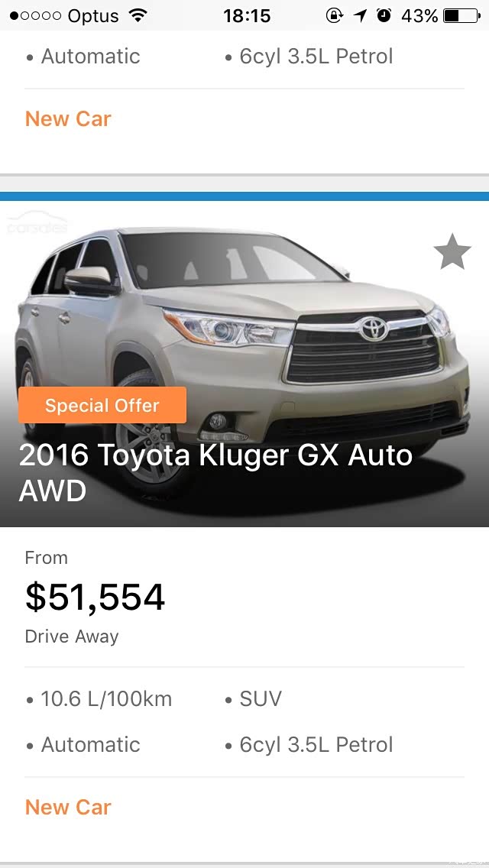The height and width of the screenshot is (868, 489).
Task: Tap the location arrow icon in status bar
Action: tap(361, 15)
